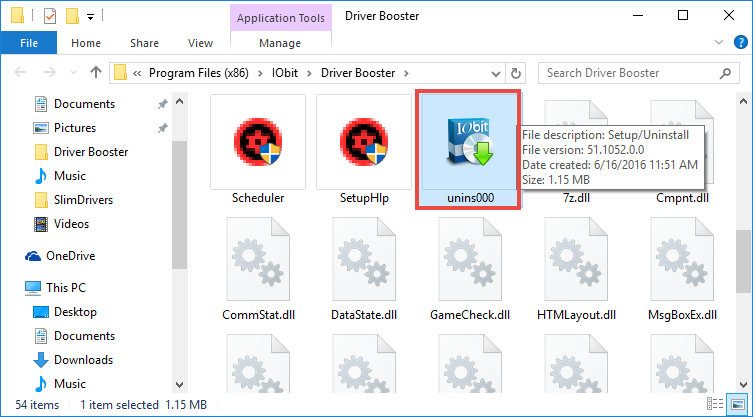Select the HTMLLayout.dll file icon
This screenshot has height=417, width=753.
576,259
